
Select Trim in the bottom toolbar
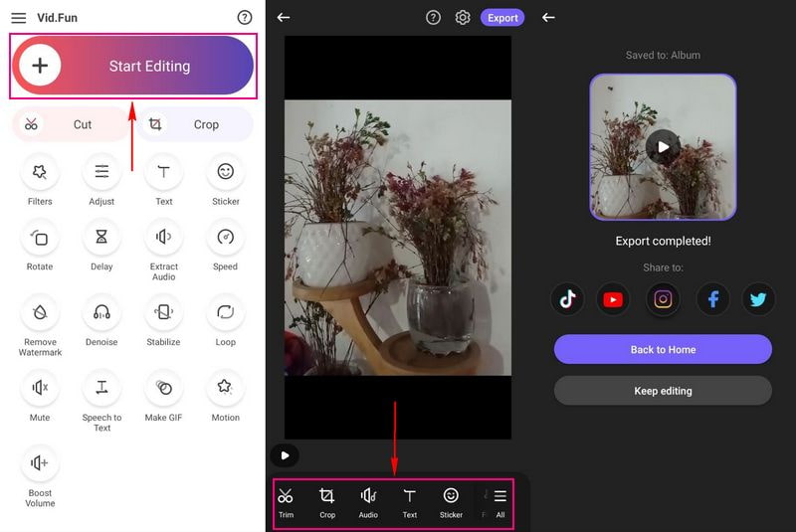tap(286, 503)
